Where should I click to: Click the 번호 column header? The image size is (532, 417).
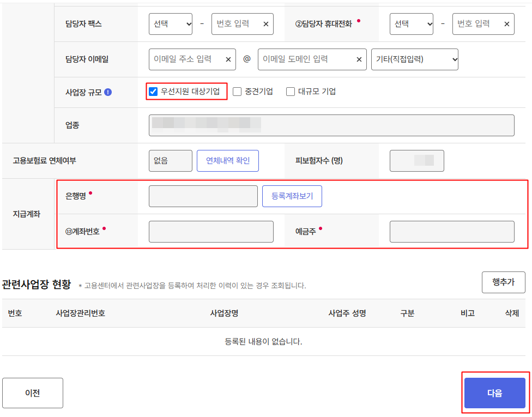(15, 313)
